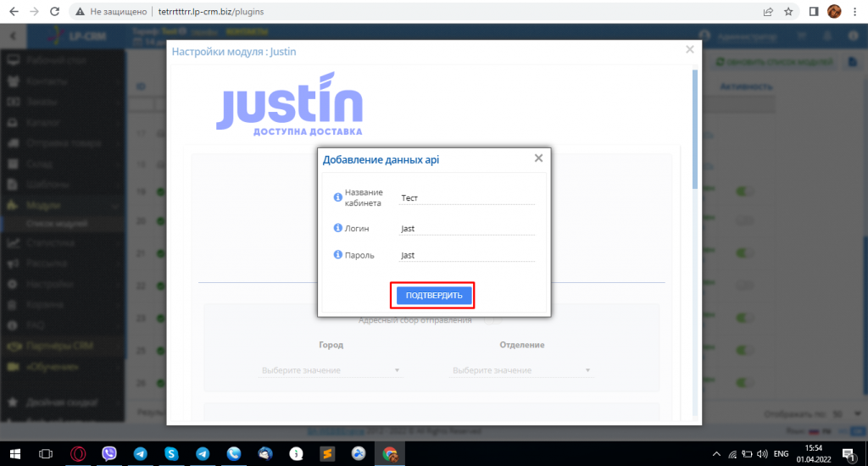
Task: Open Windows notification center
Action: pos(849,454)
